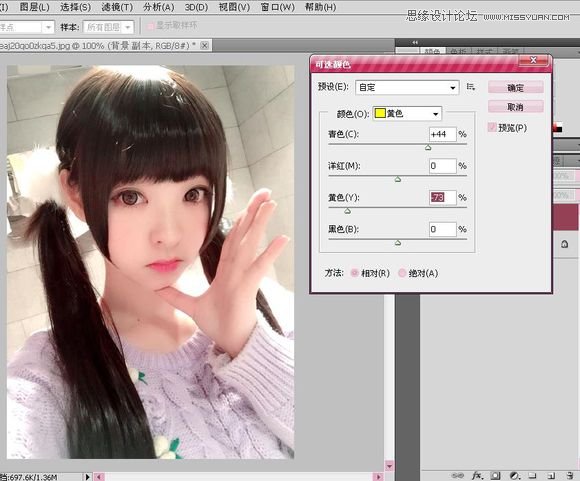Click the 黑色(B) black slider handle

coord(398,243)
